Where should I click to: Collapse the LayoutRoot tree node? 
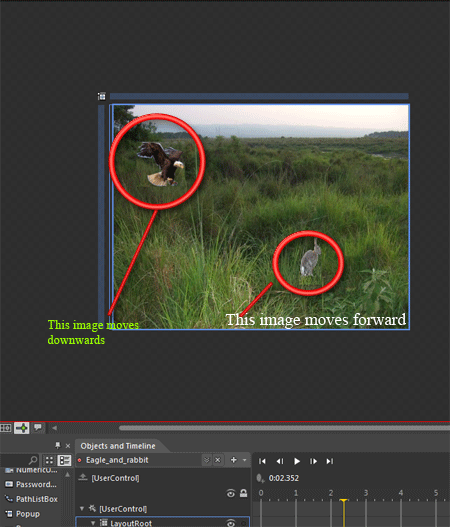pyautogui.click(x=93, y=523)
